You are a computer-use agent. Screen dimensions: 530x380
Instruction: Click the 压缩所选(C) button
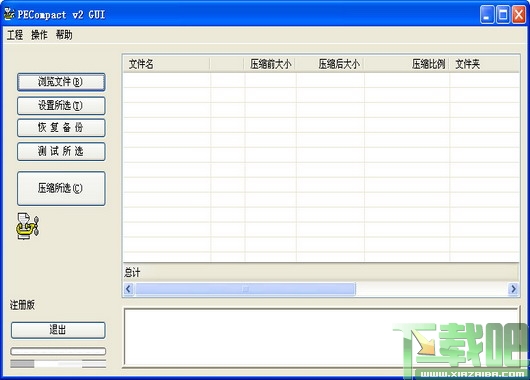pyautogui.click(x=61, y=188)
